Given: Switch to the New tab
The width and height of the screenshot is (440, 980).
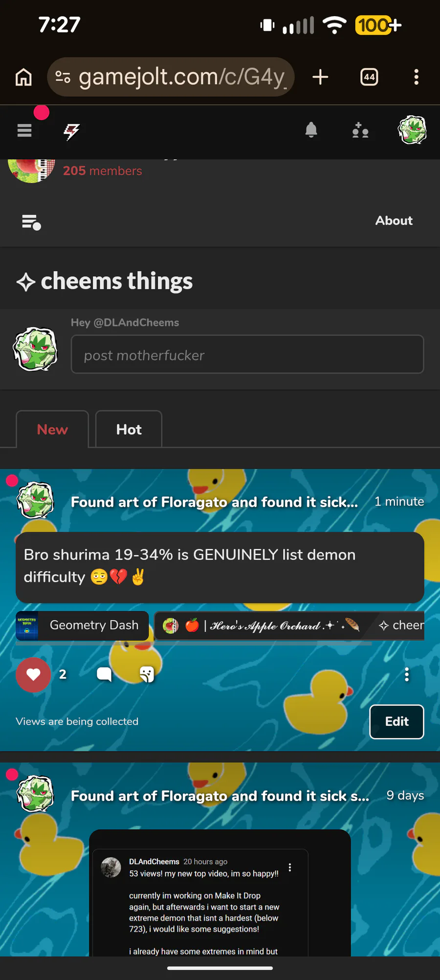Looking at the screenshot, I should click(52, 429).
